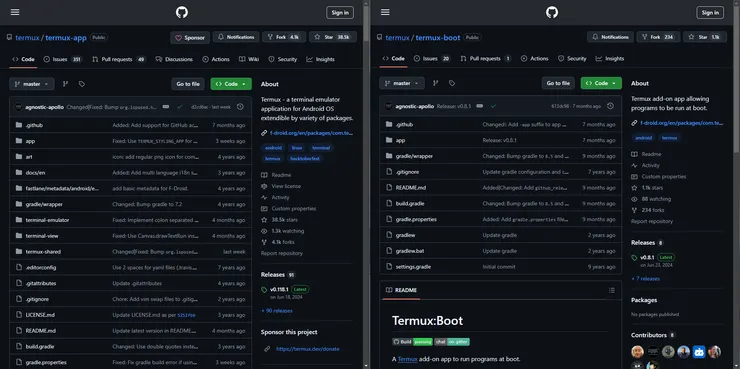
Task: Open '+ 90 releases' link in termux-app
Action: coord(277,311)
